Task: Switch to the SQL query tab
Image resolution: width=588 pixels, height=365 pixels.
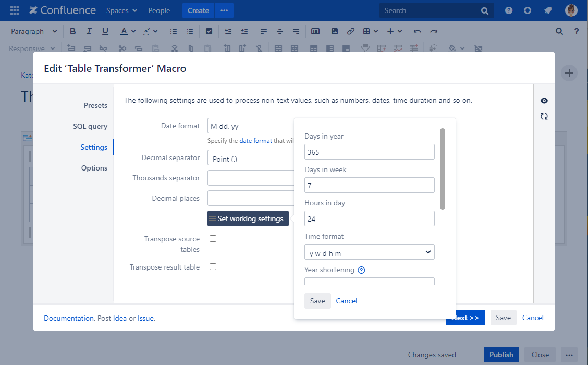Action: coord(90,126)
